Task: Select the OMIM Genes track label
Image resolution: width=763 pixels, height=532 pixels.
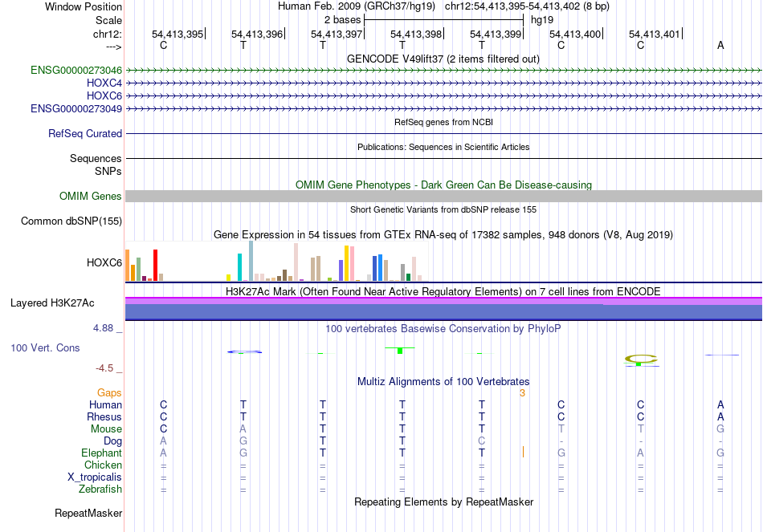Action: point(91,196)
